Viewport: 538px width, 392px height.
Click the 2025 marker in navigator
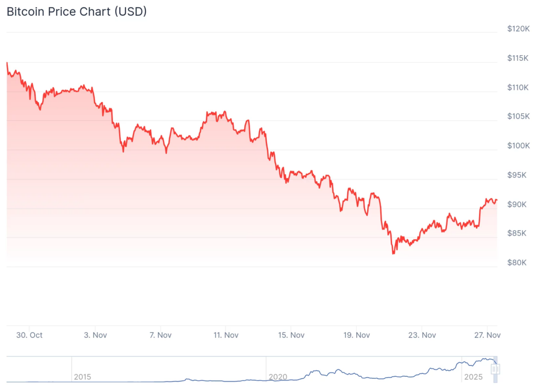pyautogui.click(x=473, y=377)
